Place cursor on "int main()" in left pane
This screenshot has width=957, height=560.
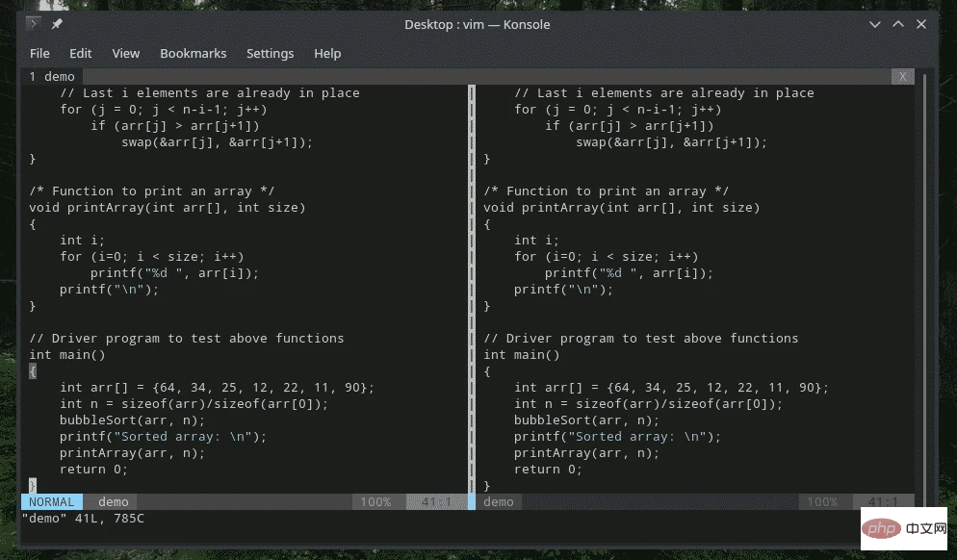[x=67, y=354]
